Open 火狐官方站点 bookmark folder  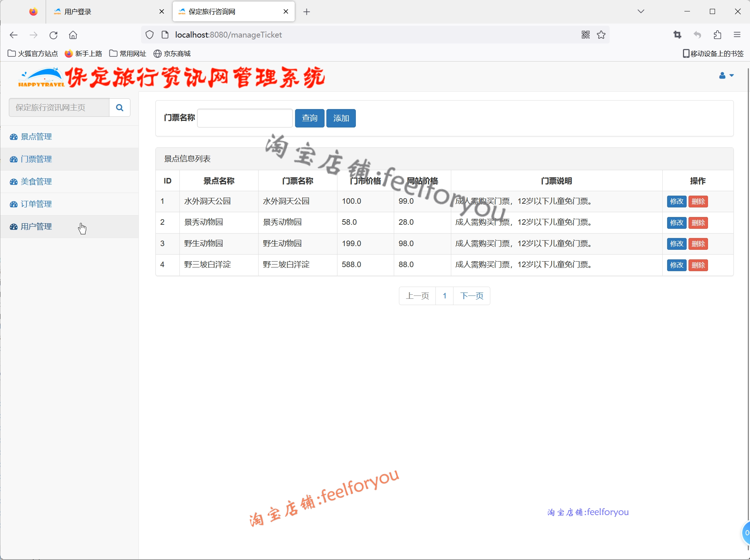(x=33, y=54)
